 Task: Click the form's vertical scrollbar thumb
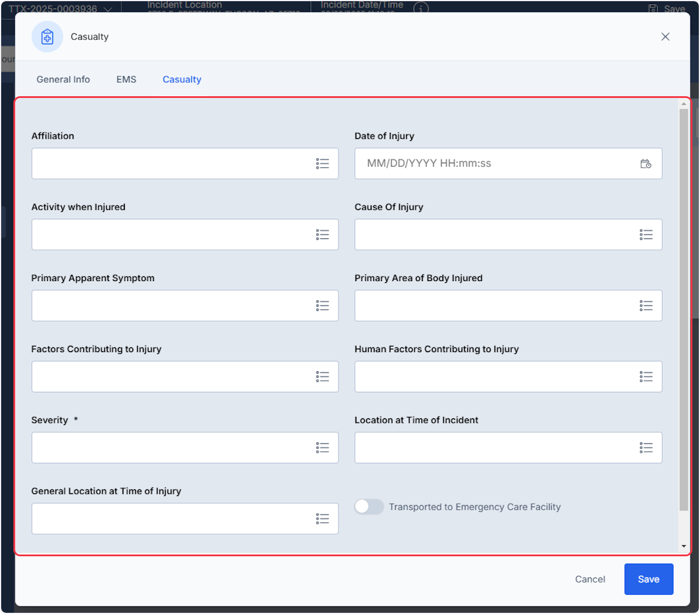click(x=684, y=310)
